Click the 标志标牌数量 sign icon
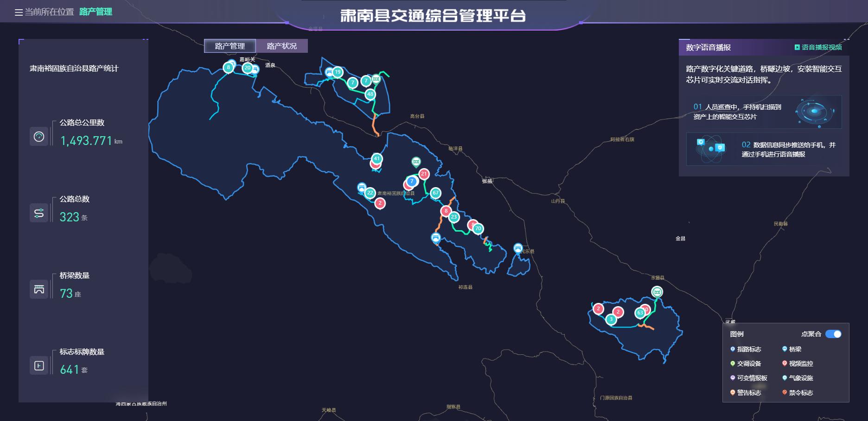This screenshot has height=421, width=868. click(x=39, y=366)
